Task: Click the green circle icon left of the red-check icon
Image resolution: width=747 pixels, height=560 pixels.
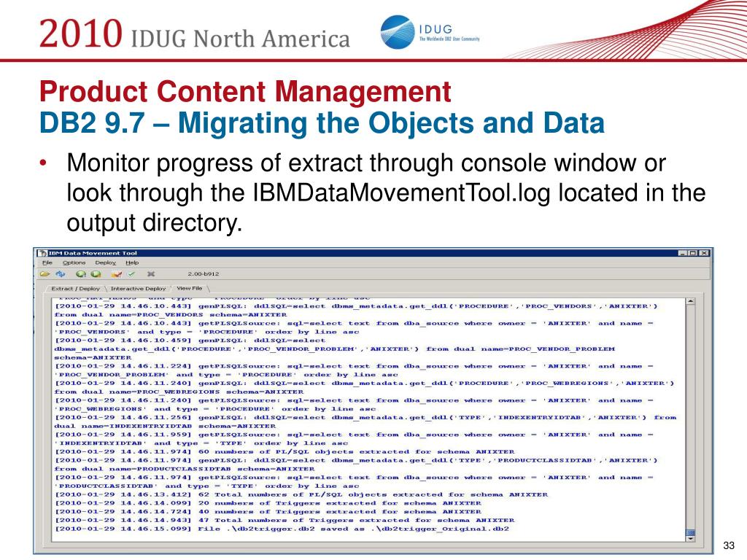Action: 96,274
